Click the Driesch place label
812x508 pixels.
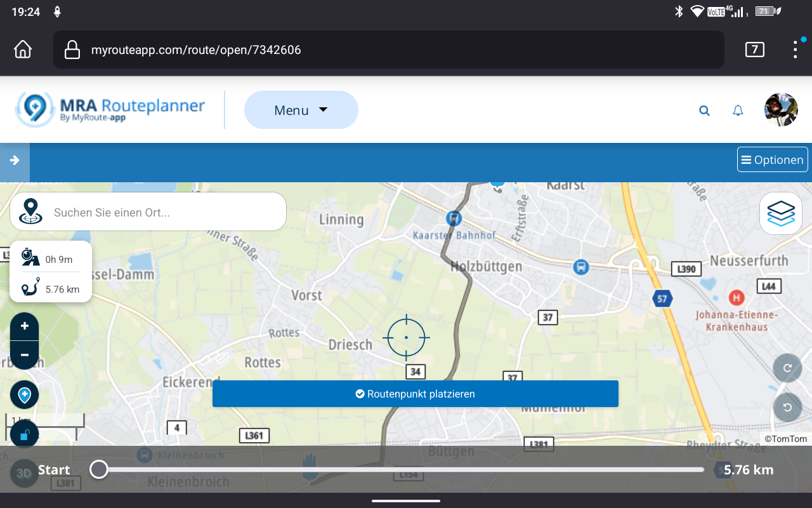[x=350, y=345]
